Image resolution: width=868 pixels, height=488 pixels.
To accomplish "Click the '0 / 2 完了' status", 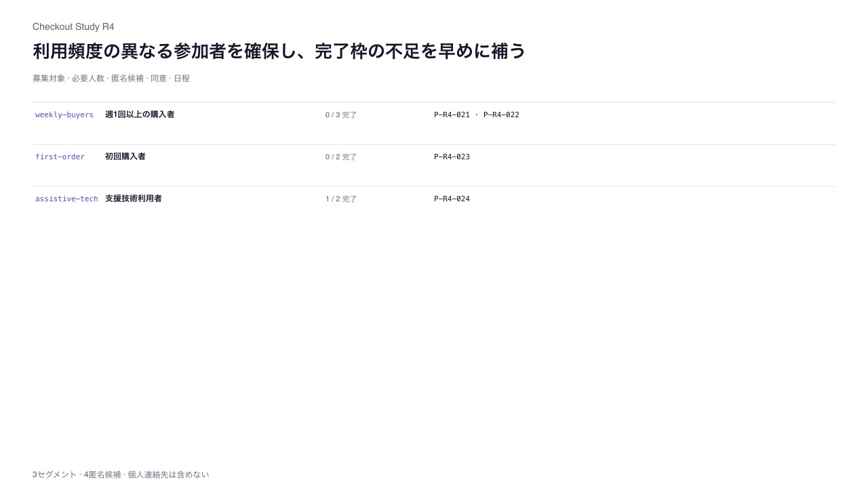I will (x=341, y=157).
